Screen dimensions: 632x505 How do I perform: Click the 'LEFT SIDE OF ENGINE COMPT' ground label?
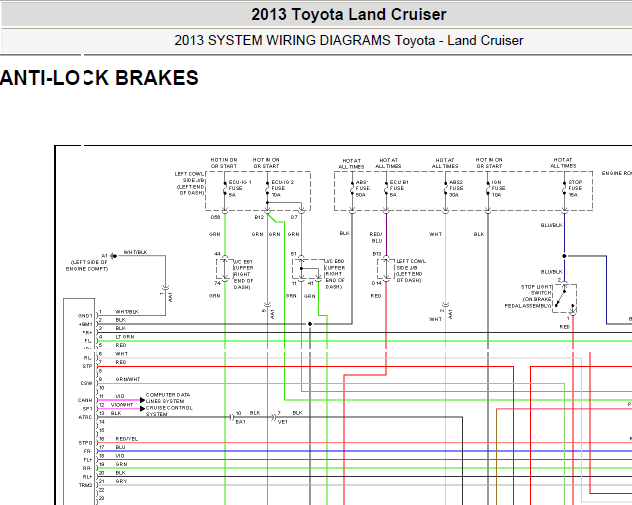[87, 266]
